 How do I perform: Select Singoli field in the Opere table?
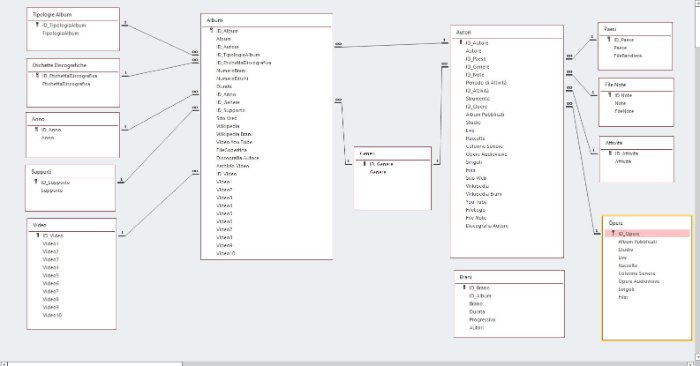(626, 289)
